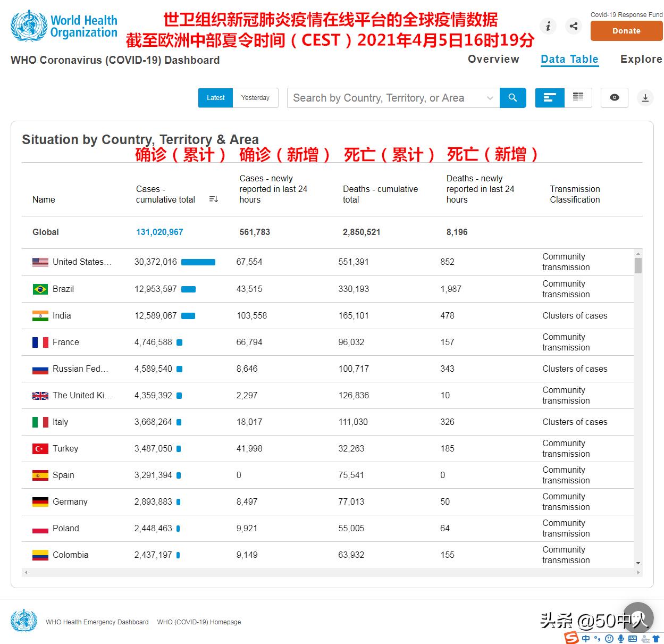The height and width of the screenshot is (644, 664).
Task: Open the Overview tab
Action: tap(493, 59)
